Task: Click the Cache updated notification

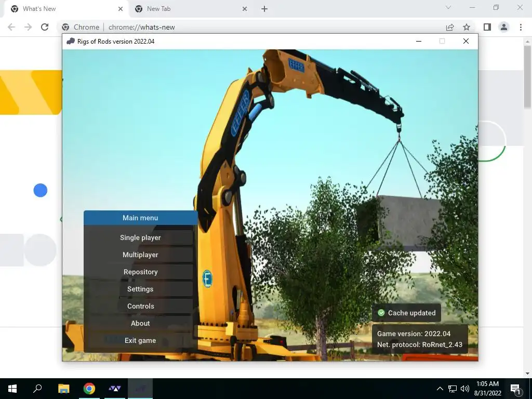Action: (x=406, y=313)
